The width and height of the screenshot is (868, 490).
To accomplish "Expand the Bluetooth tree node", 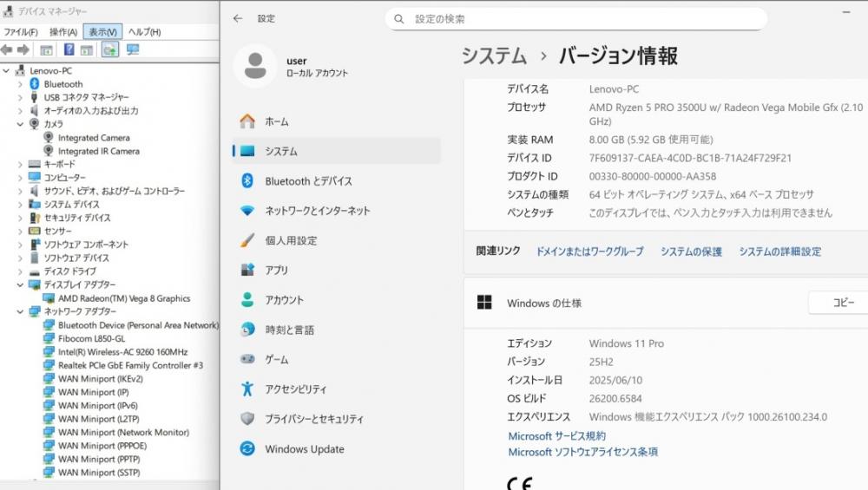I will tap(20, 84).
